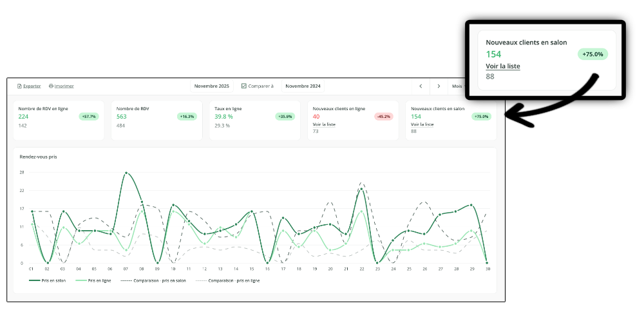Hide "Comparaison - pris en salon" legend series
644x310 pixels.
coord(153,280)
